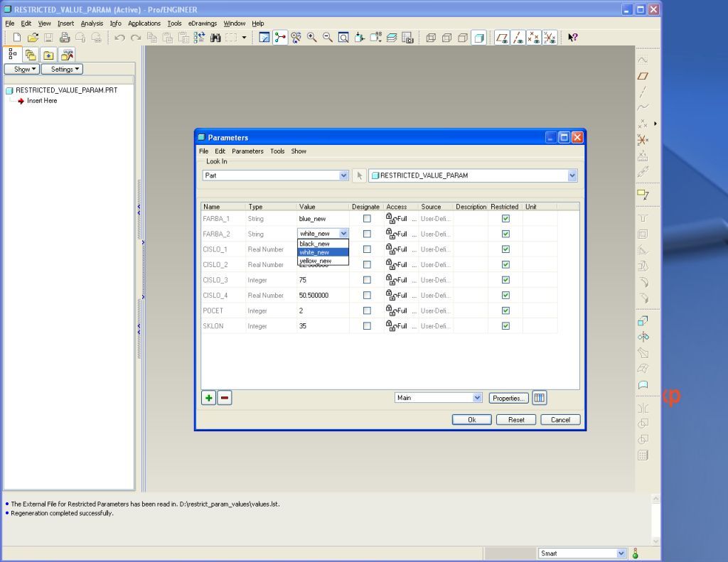
Task: Uncheck Restricted box for FARBA_1
Action: point(505,219)
